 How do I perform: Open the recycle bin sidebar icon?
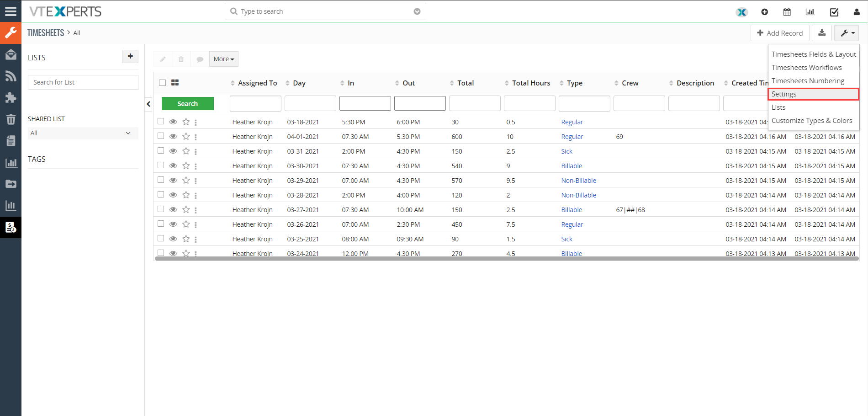click(x=11, y=119)
